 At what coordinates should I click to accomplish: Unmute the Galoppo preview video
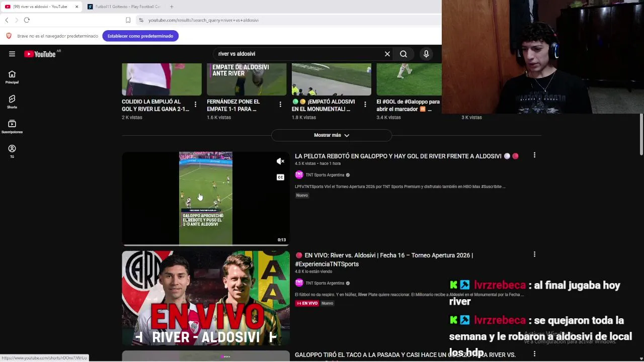pos(280,161)
